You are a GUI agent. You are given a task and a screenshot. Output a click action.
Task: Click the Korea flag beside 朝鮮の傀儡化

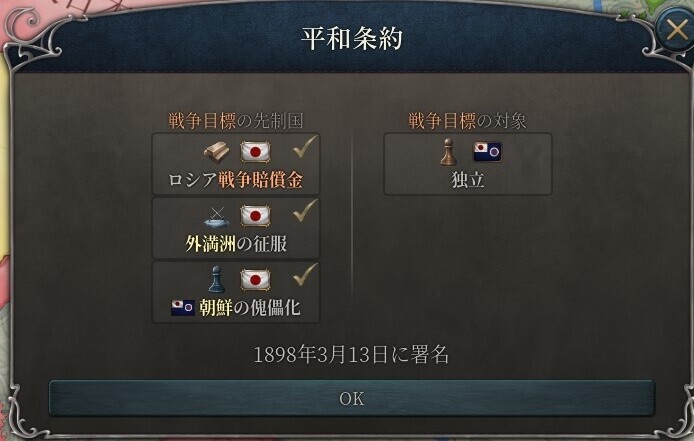pyautogui.click(x=183, y=307)
